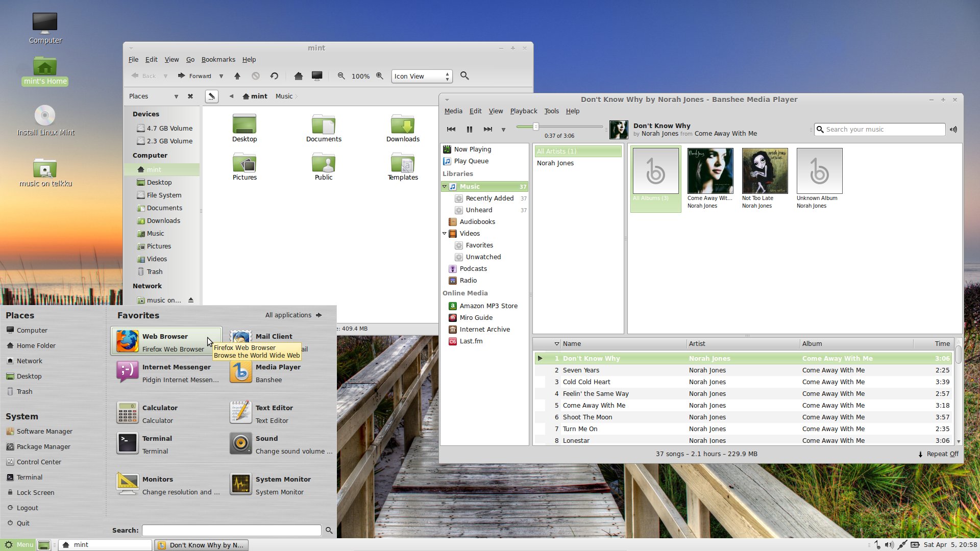980x551 pixels.
Task: Collapse the Videos library tree
Action: (x=445, y=234)
